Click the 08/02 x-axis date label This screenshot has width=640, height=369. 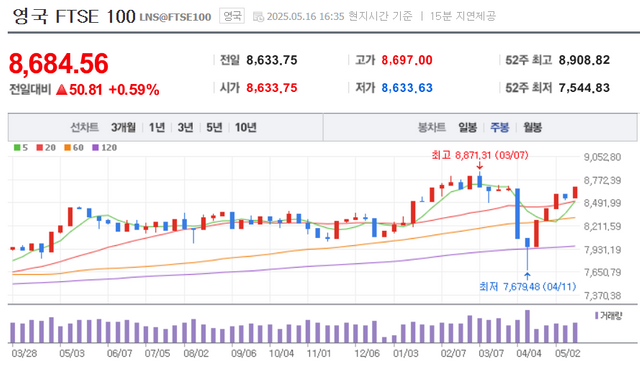pyautogui.click(x=196, y=353)
